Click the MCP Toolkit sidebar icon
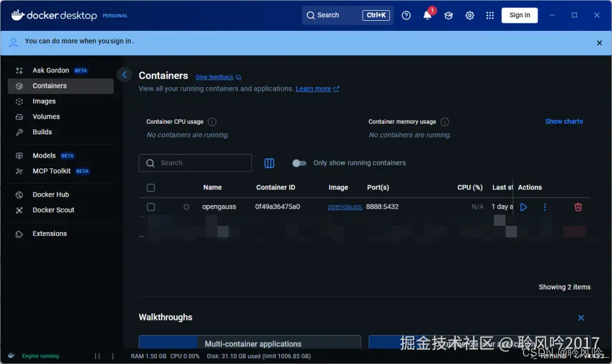Screen dimensions: 612x364 (x=19, y=171)
